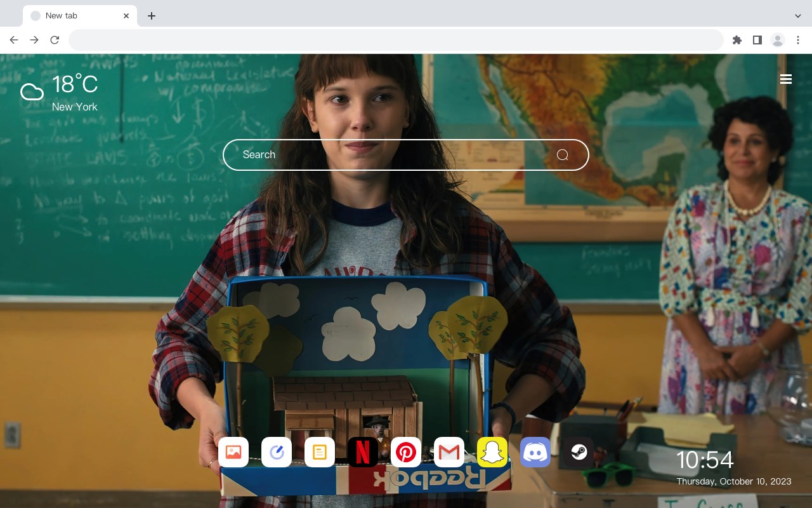Image resolution: width=812 pixels, height=508 pixels.
Task: Launch the Netflix shortcut
Action: pyautogui.click(x=363, y=452)
